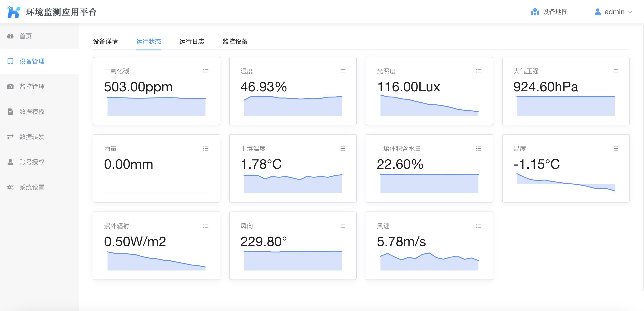Image resolution: width=644 pixels, height=311 pixels.
Task: Open 数据转发 in the sidebar
Action: click(32, 137)
